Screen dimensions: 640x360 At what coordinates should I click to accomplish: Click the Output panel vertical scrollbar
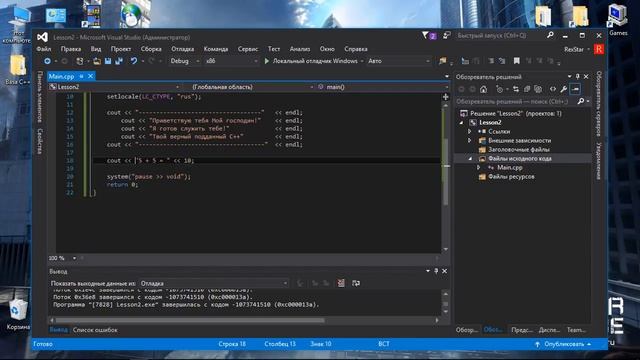point(445,304)
